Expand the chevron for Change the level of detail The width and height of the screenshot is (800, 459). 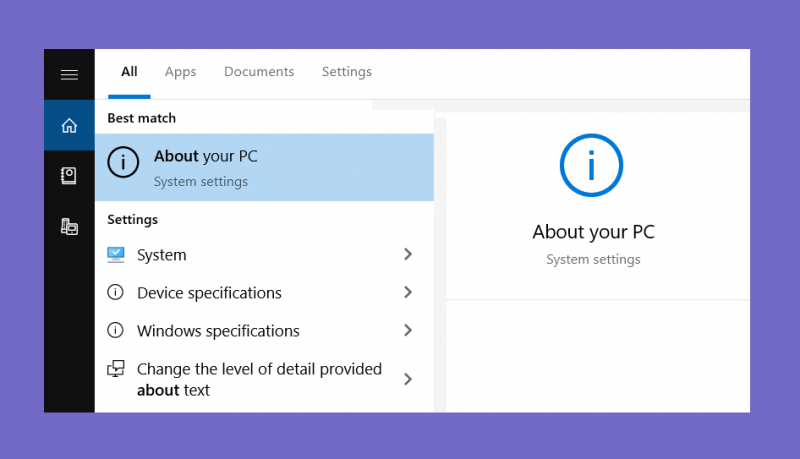tap(408, 379)
